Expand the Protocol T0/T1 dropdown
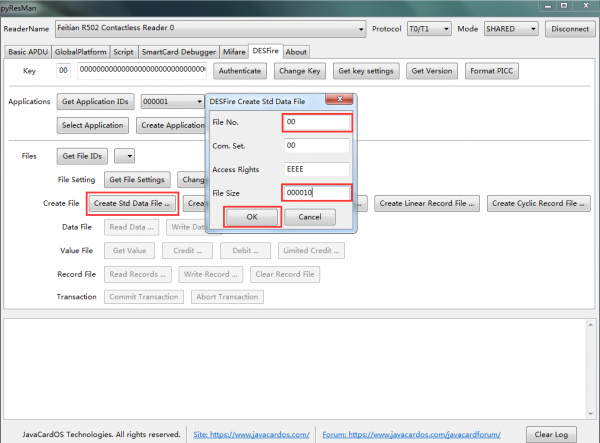This screenshot has height=443, width=600. click(446, 29)
